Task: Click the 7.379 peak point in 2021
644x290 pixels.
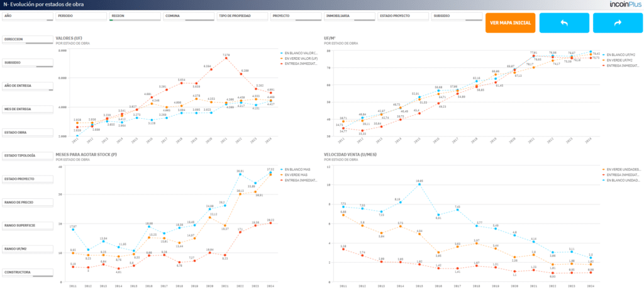Action: point(226,58)
